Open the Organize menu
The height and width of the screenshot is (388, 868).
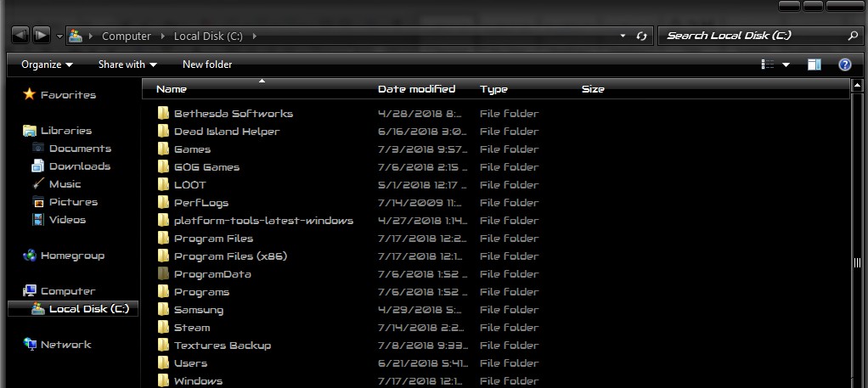click(47, 65)
